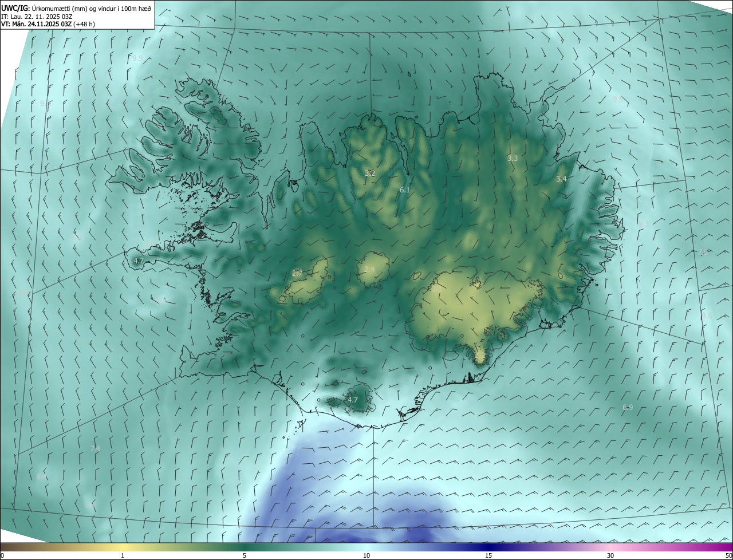Screen dimensions: 733x560
Task: Click the 2.7 value on the western glacier
Action: [297, 274]
